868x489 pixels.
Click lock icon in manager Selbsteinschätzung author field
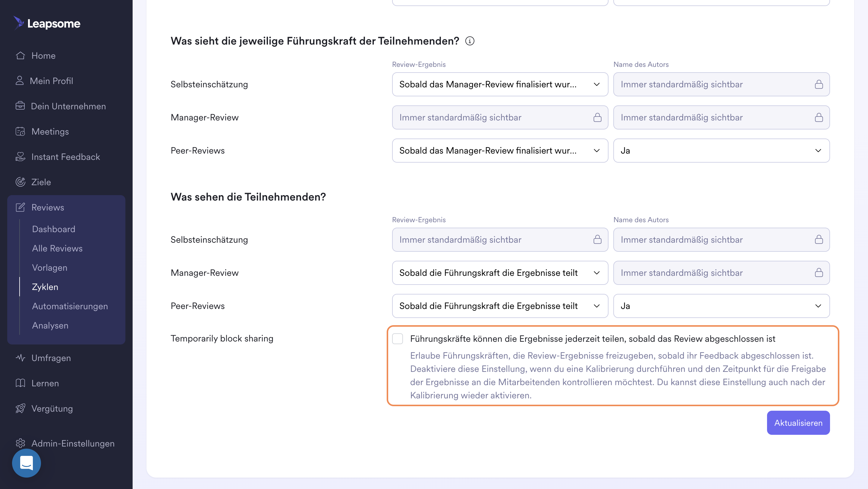coord(819,84)
